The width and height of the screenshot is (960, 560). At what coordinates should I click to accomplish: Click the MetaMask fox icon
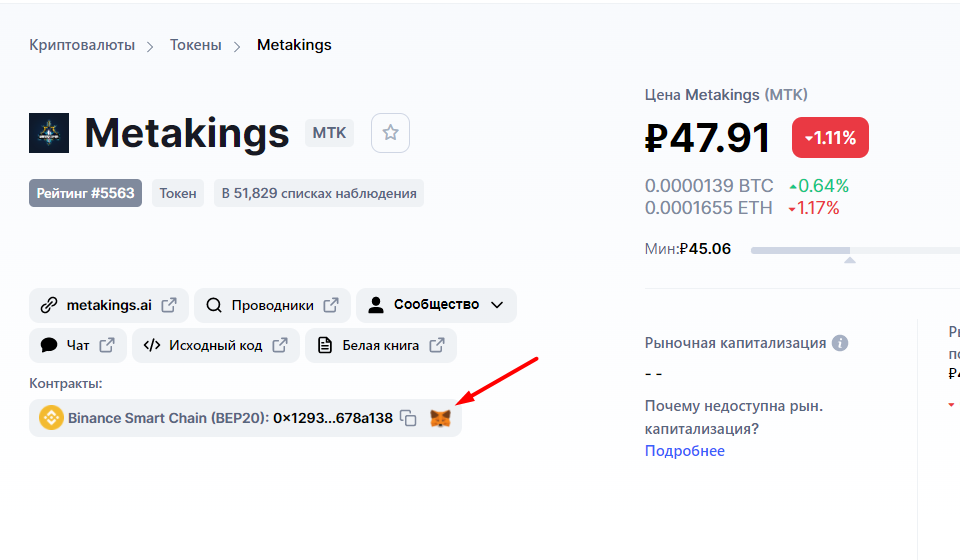coord(440,418)
